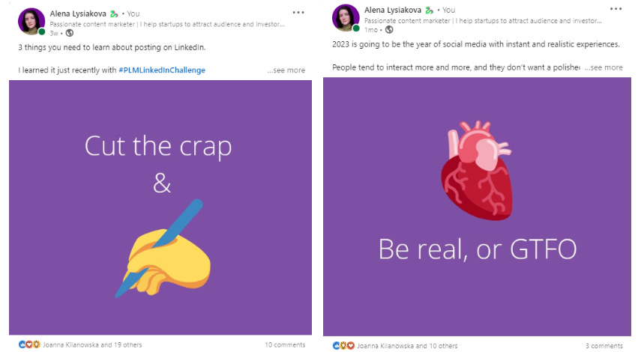The height and width of the screenshot is (352, 644).
Task: View 10 comments on the left post
Action: pyautogui.click(x=285, y=345)
